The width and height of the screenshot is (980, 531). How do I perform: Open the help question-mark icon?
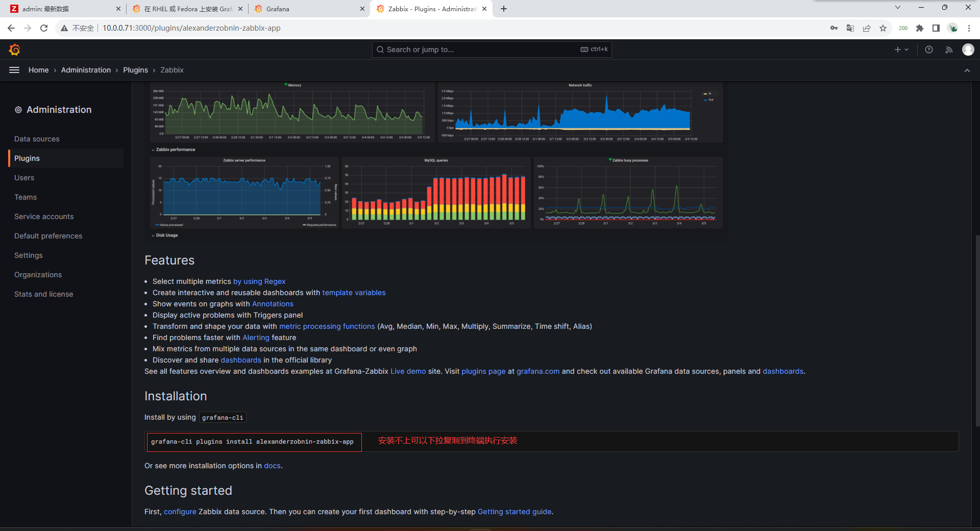click(929, 50)
